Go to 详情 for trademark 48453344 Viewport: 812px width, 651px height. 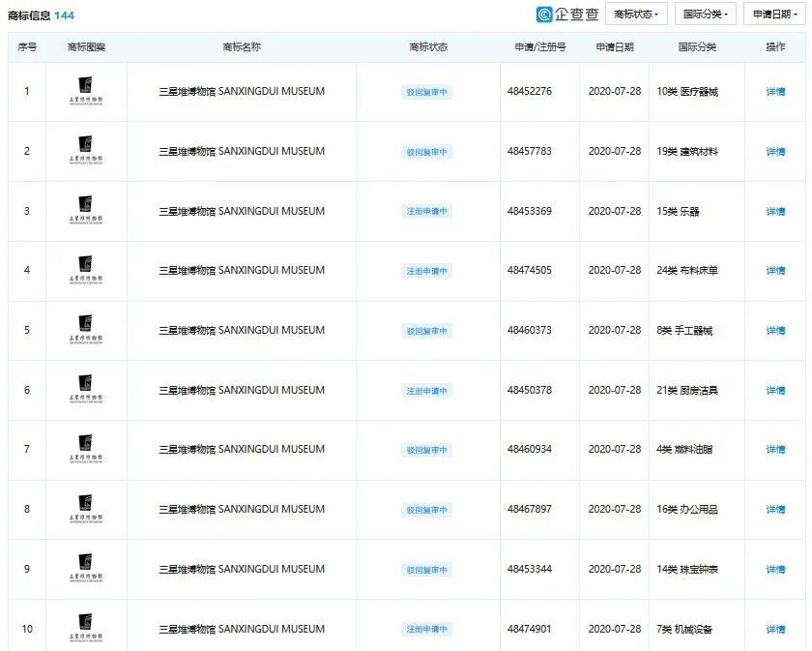(775, 569)
